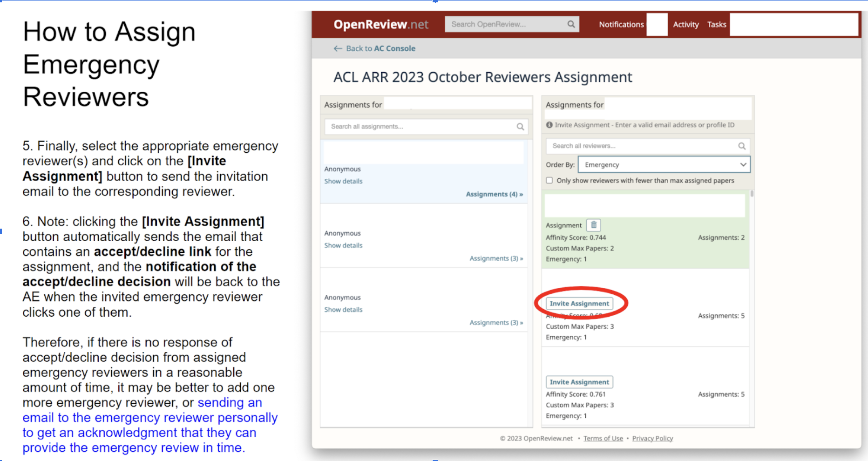Click Assignments: 2 in the green reviewer card

pyautogui.click(x=721, y=237)
